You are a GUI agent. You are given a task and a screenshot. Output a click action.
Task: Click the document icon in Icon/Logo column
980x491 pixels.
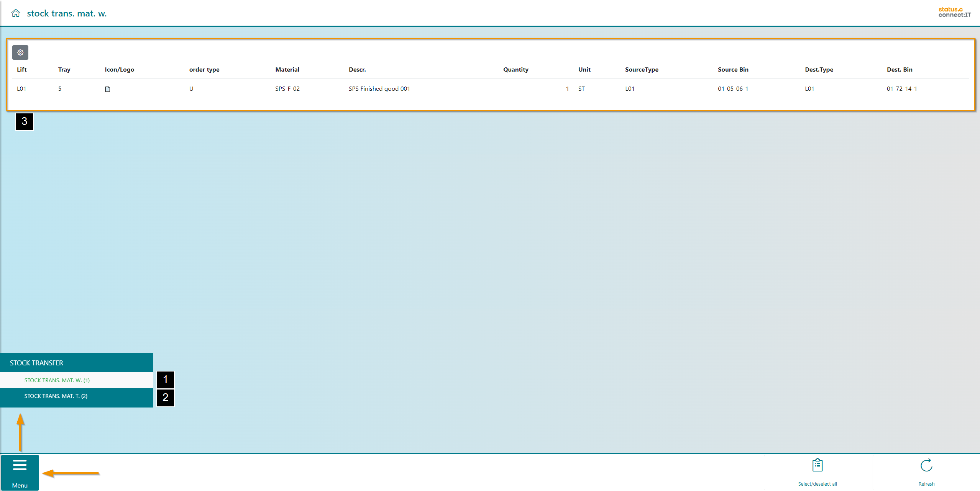point(108,89)
